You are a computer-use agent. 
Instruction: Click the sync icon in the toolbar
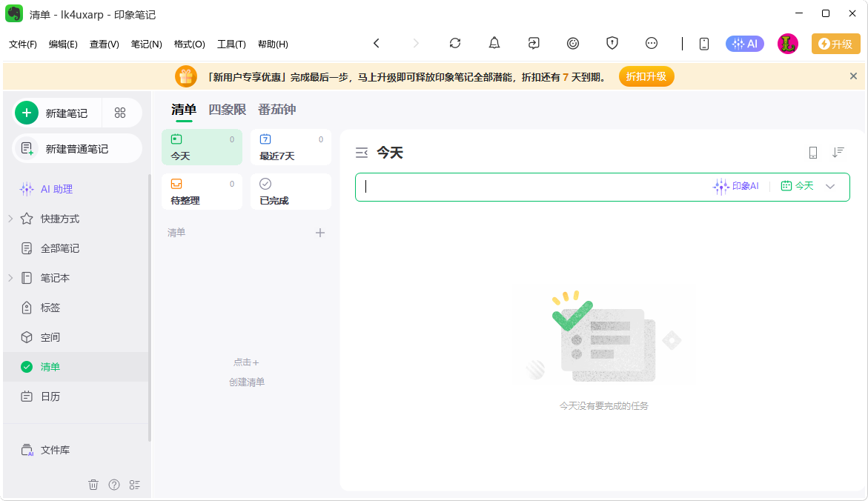click(454, 44)
